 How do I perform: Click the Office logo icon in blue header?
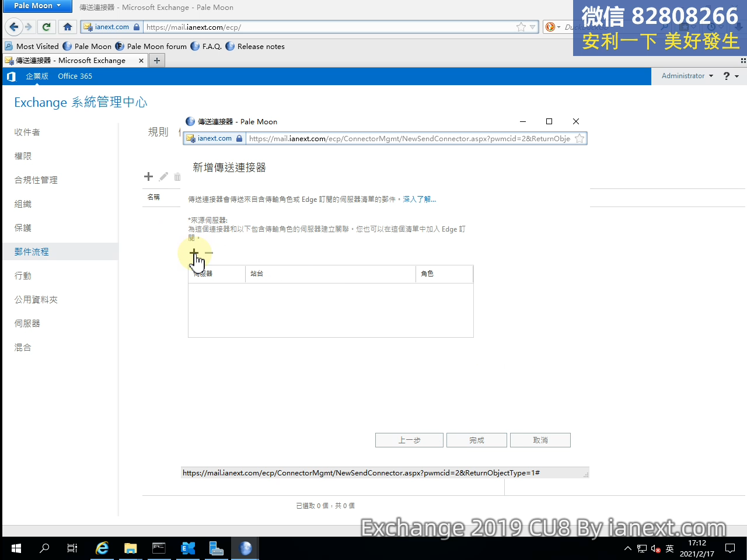point(11,76)
